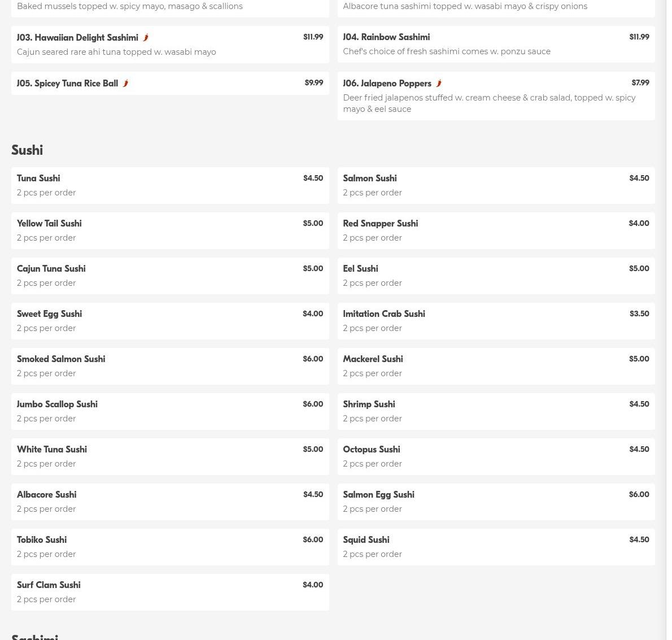The image size is (672, 640).
Task: Click the $6.00 price on Tobiko Sushi
Action: 312,540
